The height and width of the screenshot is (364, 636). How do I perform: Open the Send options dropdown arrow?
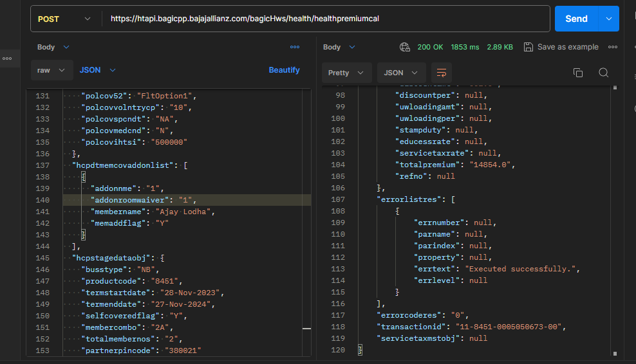[x=608, y=19]
